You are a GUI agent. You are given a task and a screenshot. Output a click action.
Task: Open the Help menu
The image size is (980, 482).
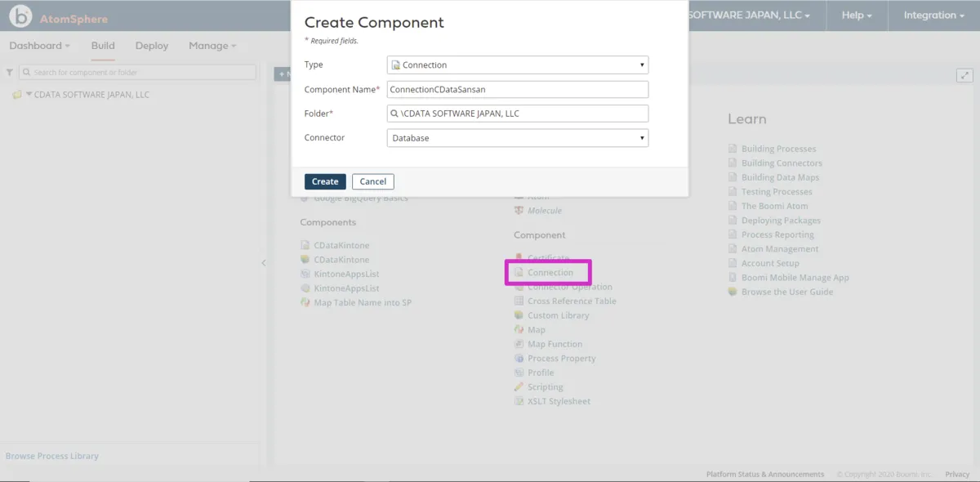click(856, 16)
